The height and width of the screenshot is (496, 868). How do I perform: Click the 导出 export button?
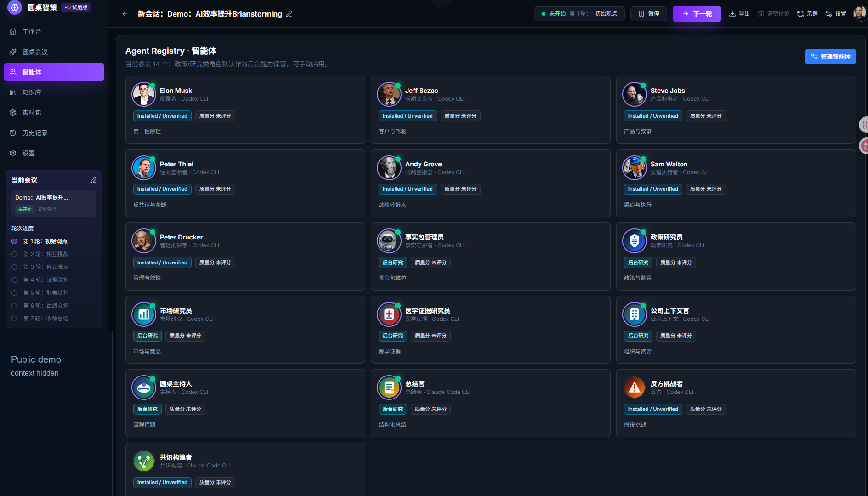click(739, 14)
